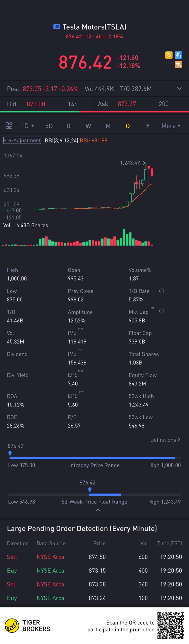Collapse the stock details with up chevron
The width and height of the screenshot is (189, 644).
98,510
